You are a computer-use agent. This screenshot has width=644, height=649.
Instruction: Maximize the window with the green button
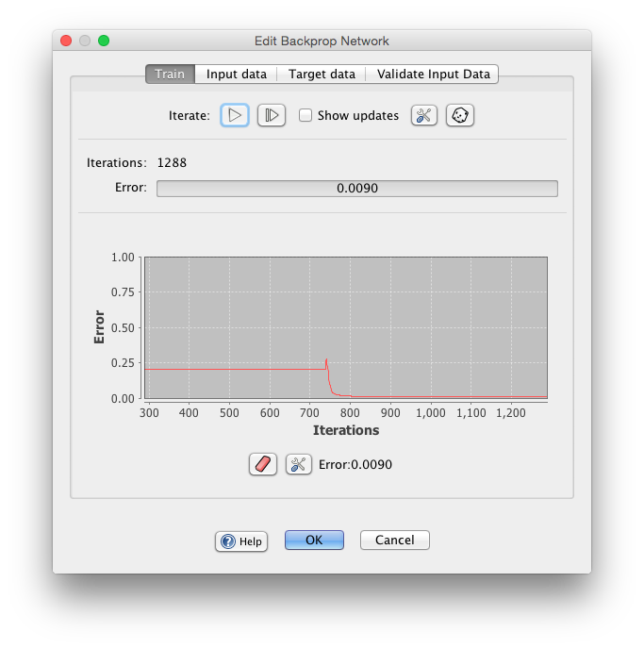pos(104,41)
